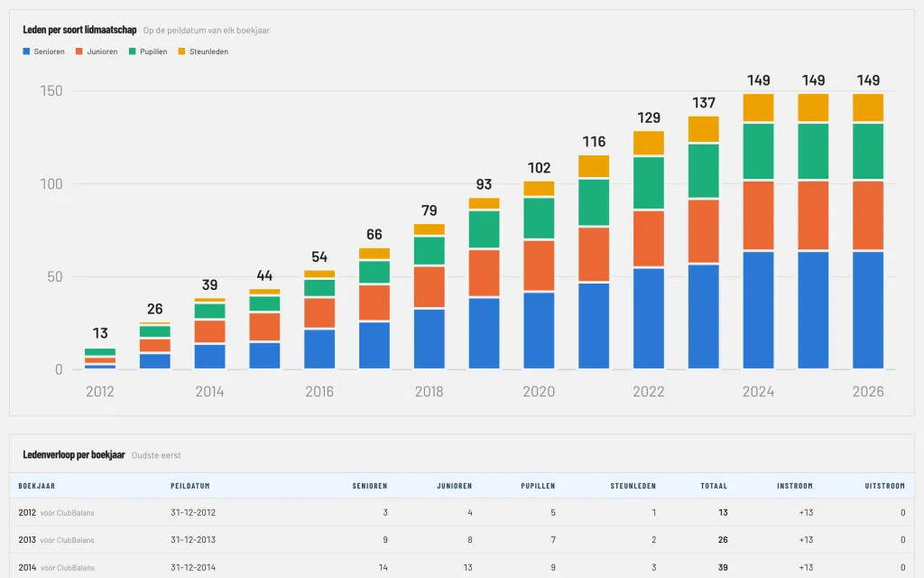Click the orange segment of the bar totaling 93

tap(485, 273)
